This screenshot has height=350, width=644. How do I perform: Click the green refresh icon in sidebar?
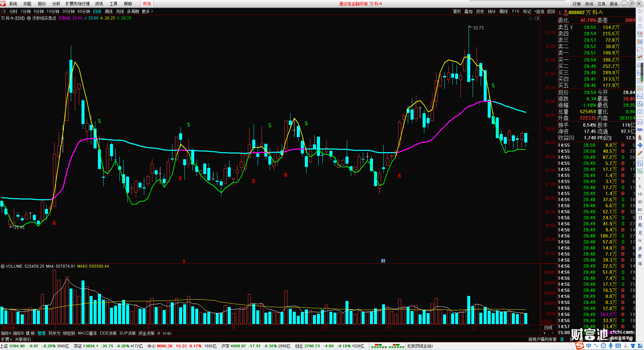tap(640, 171)
